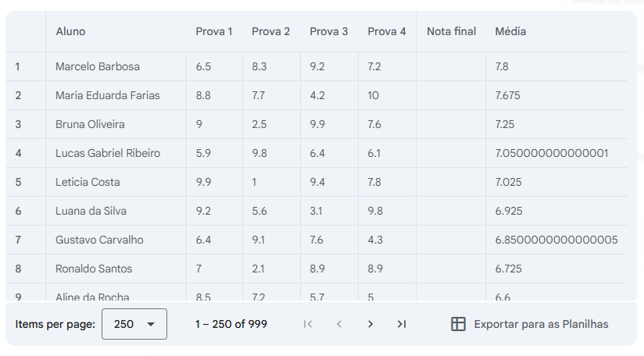Select the Prova 3 column header
The width and height of the screenshot is (644, 356).
[x=329, y=31]
